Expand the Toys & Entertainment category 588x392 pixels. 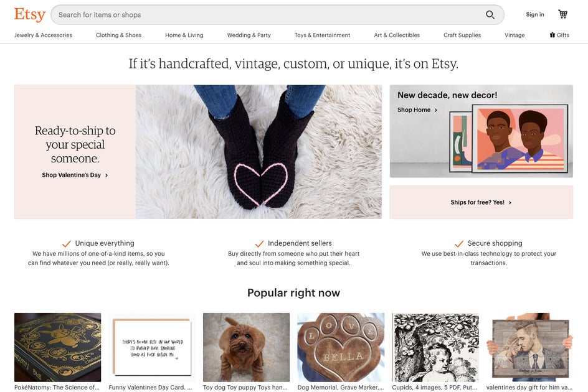[x=322, y=35]
